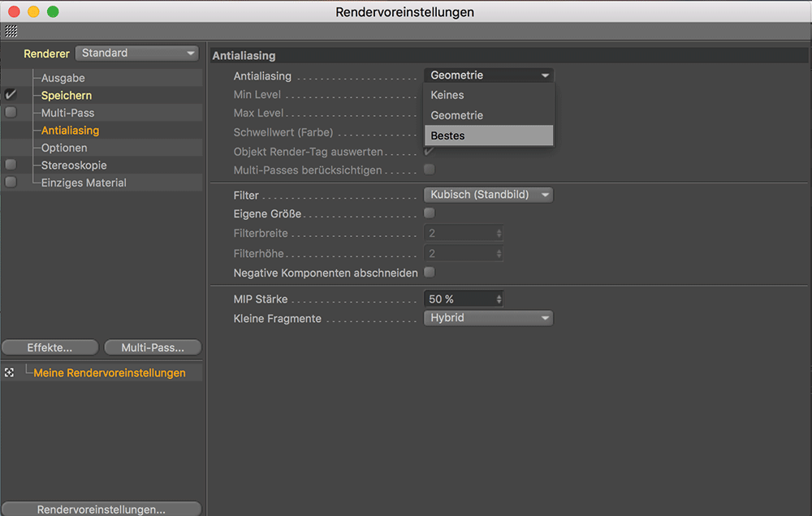Choose Keines from the antialiasing list
The width and height of the screenshot is (812, 516).
[x=488, y=95]
